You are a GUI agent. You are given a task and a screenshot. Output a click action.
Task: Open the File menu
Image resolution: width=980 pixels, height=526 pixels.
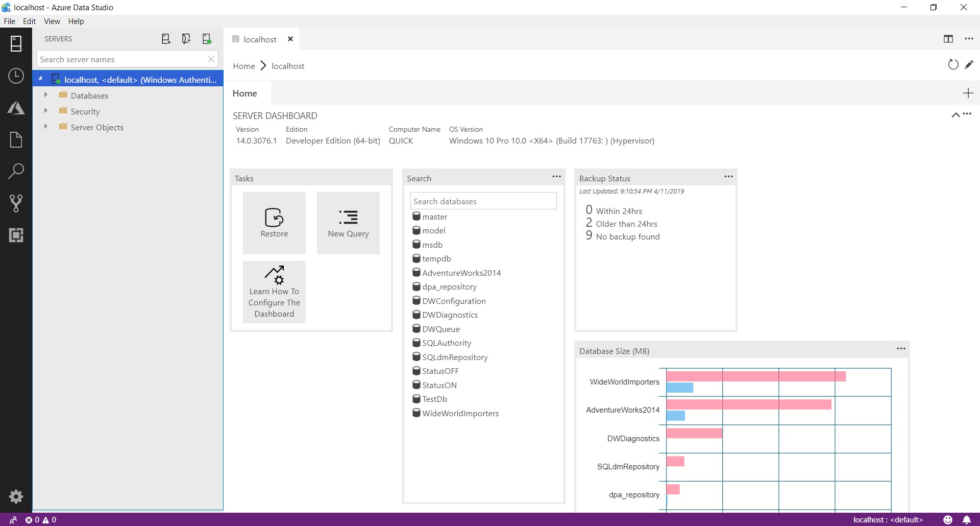tap(9, 21)
